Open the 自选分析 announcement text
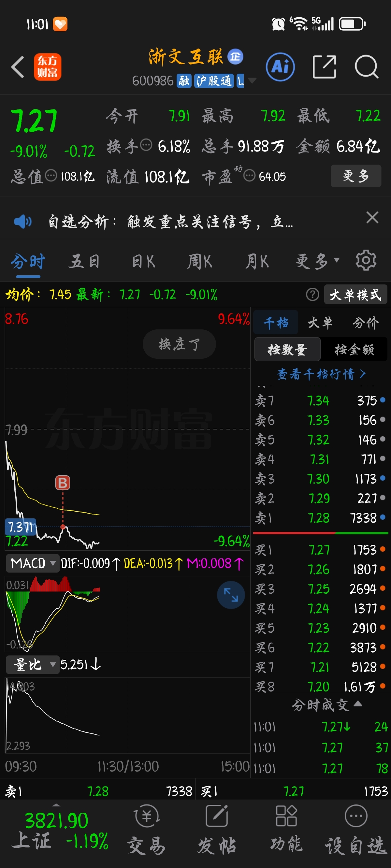Image resolution: width=391 pixels, height=868 pixels. tap(170, 222)
